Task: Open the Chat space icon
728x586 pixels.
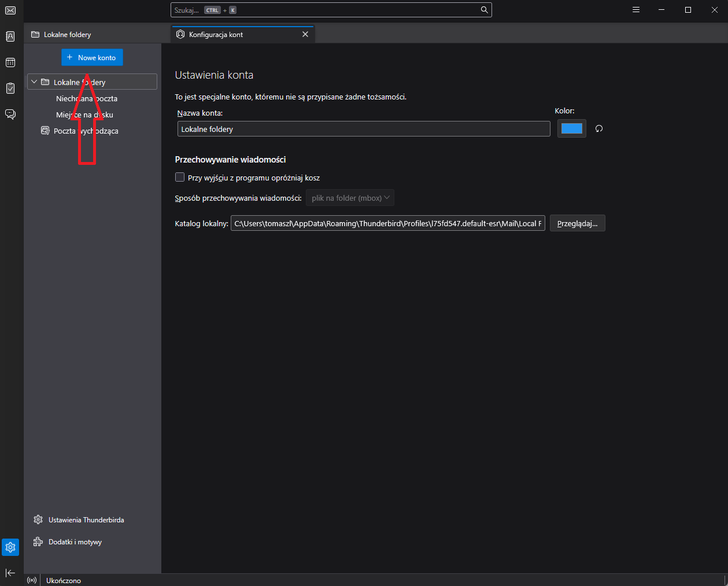Action: click(10, 114)
